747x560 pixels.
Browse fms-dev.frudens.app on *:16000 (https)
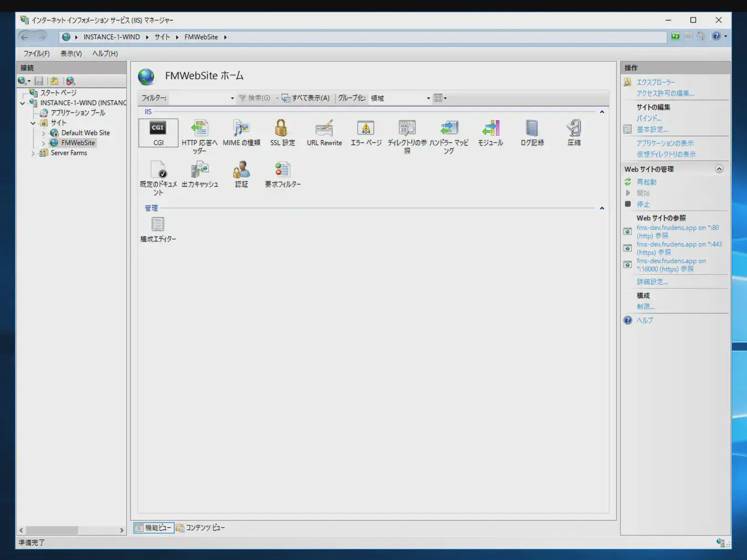click(x=671, y=265)
